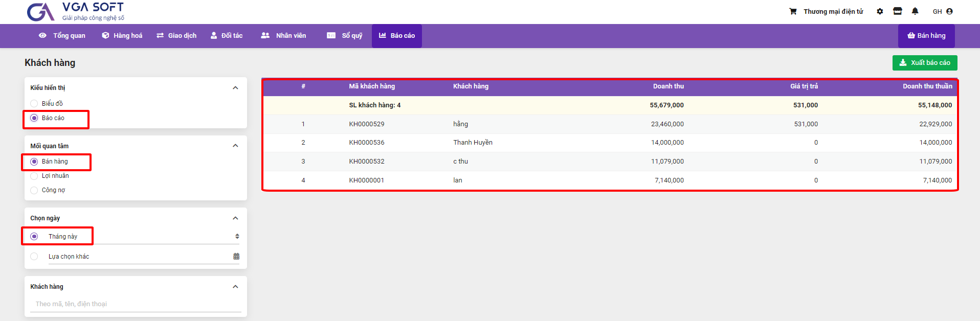Open the shopping cart icon
The image size is (980, 321).
click(x=793, y=11)
